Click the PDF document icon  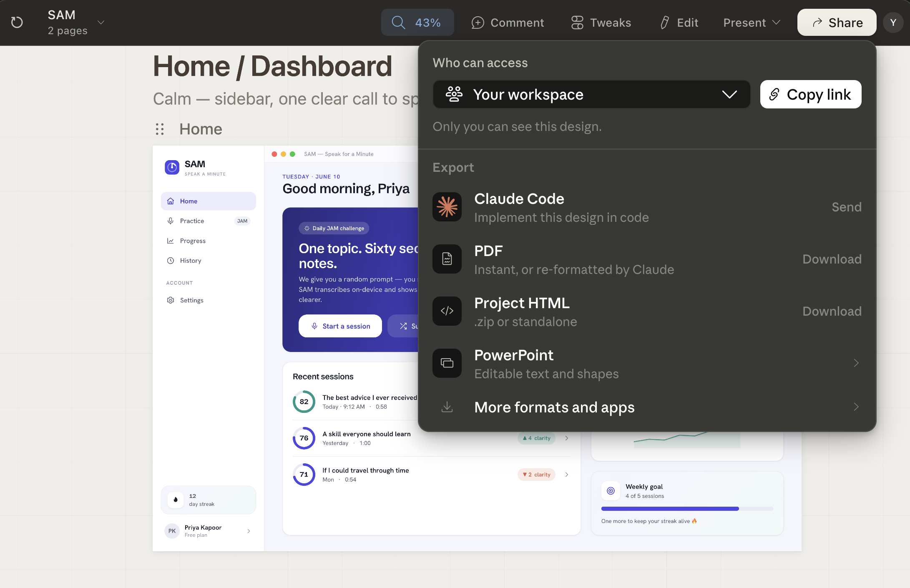(x=447, y=259)
